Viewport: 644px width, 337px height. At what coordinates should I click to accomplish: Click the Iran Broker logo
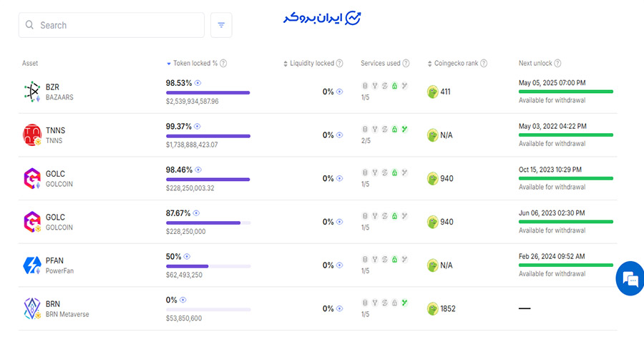click(322, 19)
